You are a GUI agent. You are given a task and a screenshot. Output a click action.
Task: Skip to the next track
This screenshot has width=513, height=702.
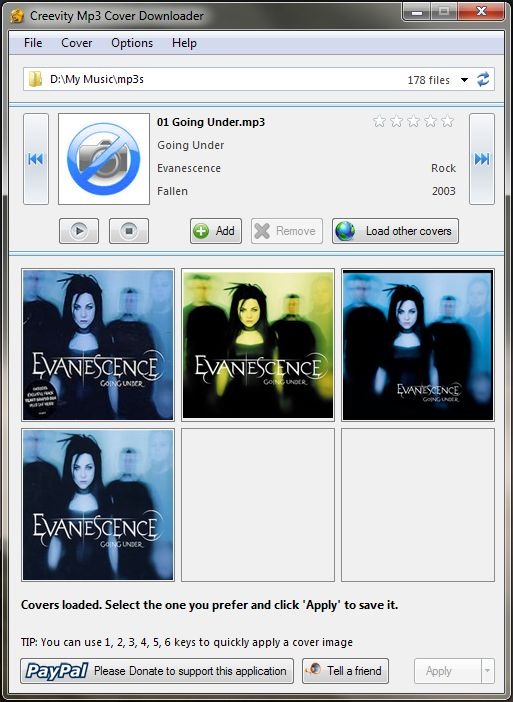[482, 159]
